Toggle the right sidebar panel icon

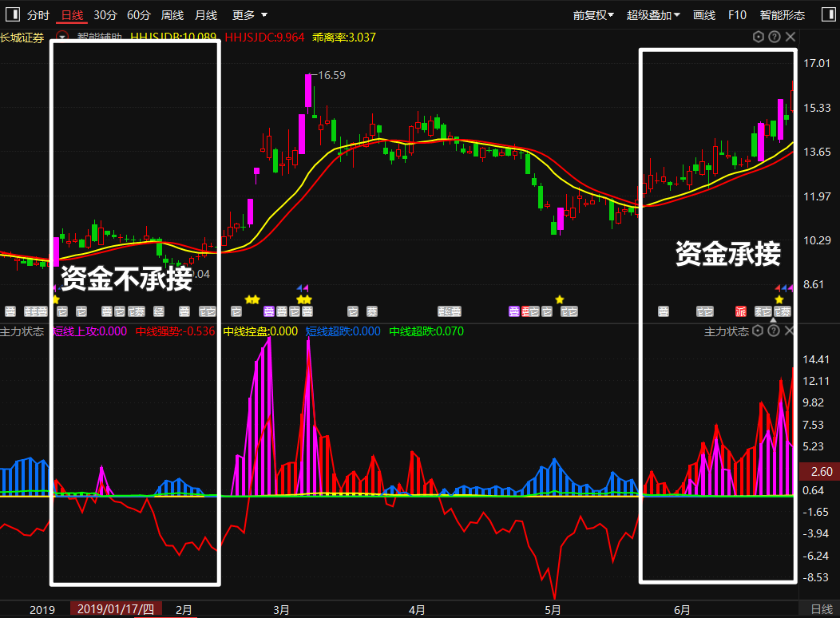click(x=829, y=15)
